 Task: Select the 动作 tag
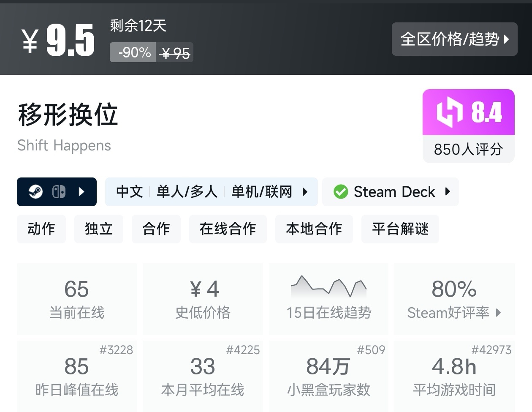coord(41,229)
